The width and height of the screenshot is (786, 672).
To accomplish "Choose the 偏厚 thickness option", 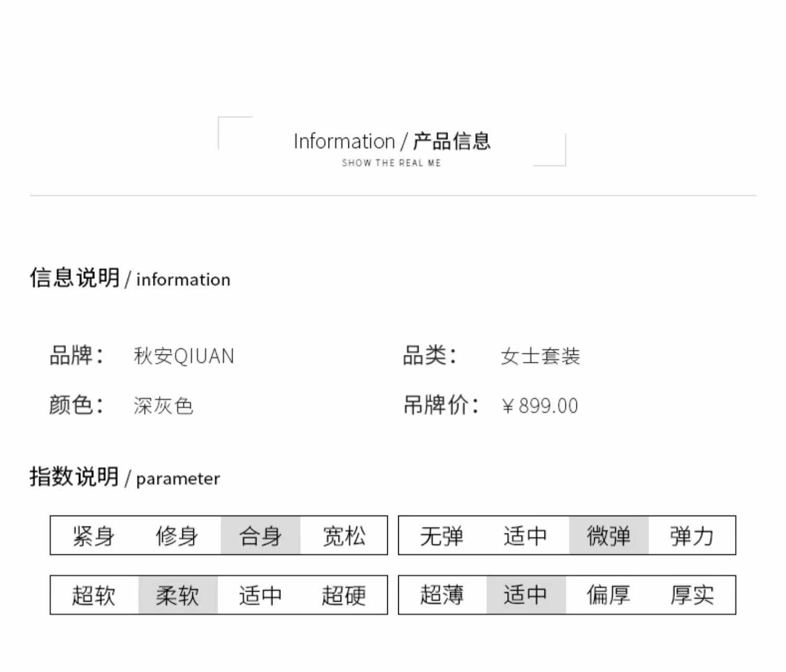I will click(x=608, y=595).
